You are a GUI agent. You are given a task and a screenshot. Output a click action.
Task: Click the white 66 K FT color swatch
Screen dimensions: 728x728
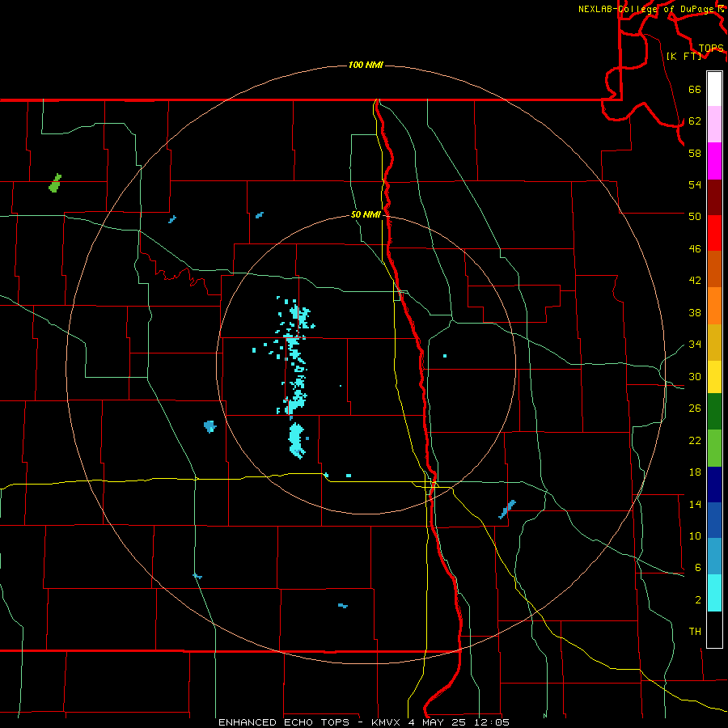pyautogui.click(x=714, y=89)
